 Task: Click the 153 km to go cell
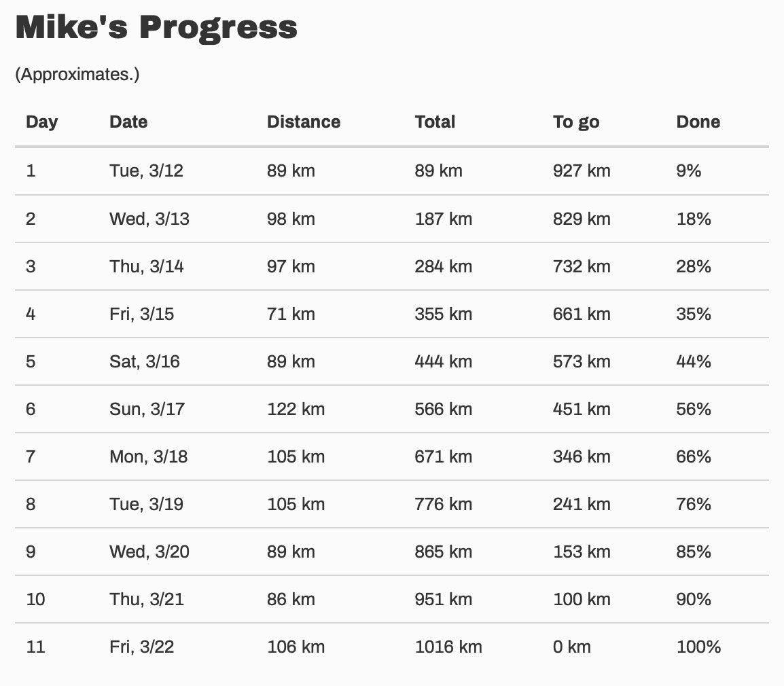[x=582, y=552]
